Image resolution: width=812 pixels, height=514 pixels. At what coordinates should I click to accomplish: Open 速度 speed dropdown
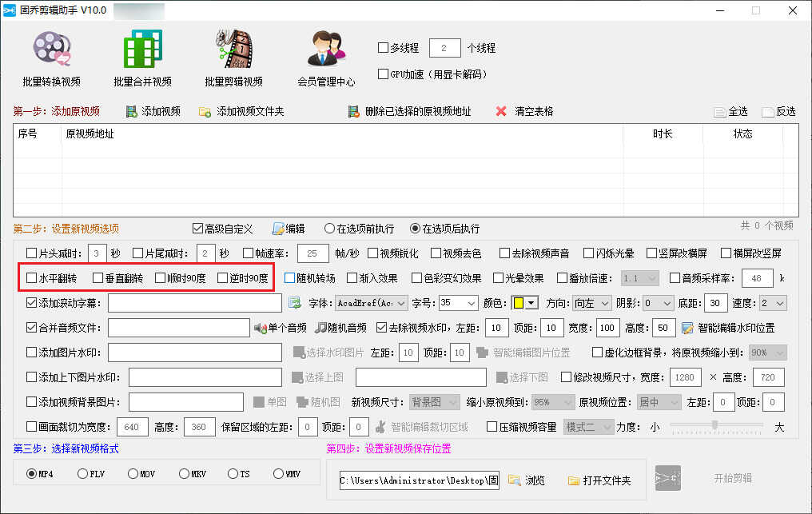pyautogui.click(x=773, y=303)
